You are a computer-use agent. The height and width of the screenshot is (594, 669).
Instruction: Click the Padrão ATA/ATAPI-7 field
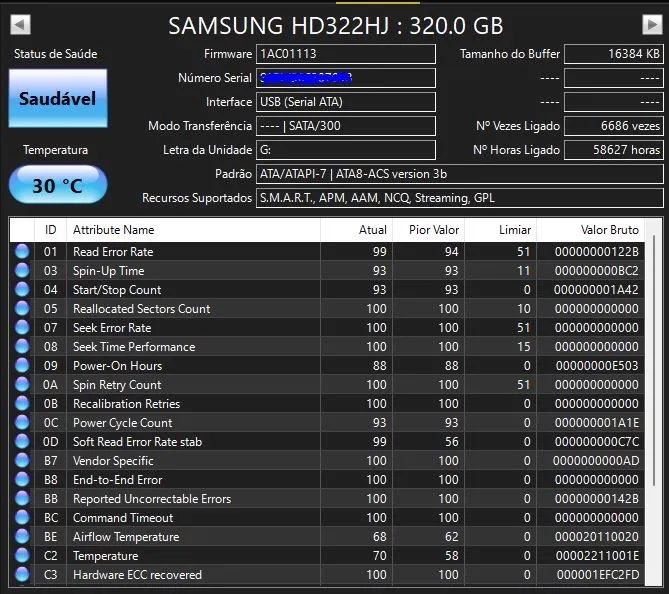pyautogui.click(x=460, y=174)
